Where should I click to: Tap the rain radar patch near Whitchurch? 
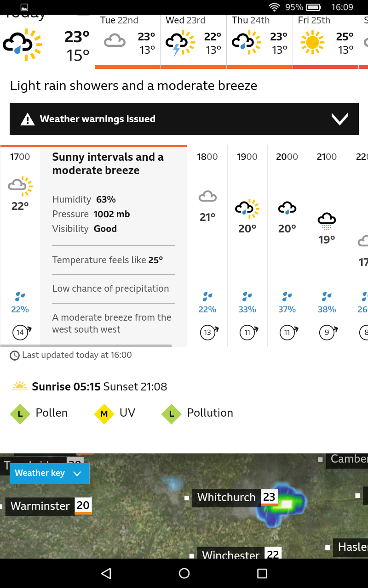point(282,504)
